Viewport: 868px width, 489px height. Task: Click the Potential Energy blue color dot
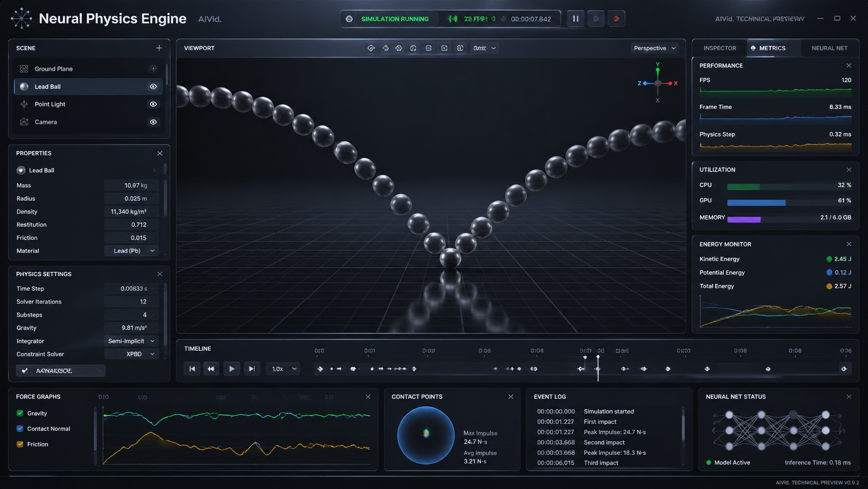[x=829, y=273]
